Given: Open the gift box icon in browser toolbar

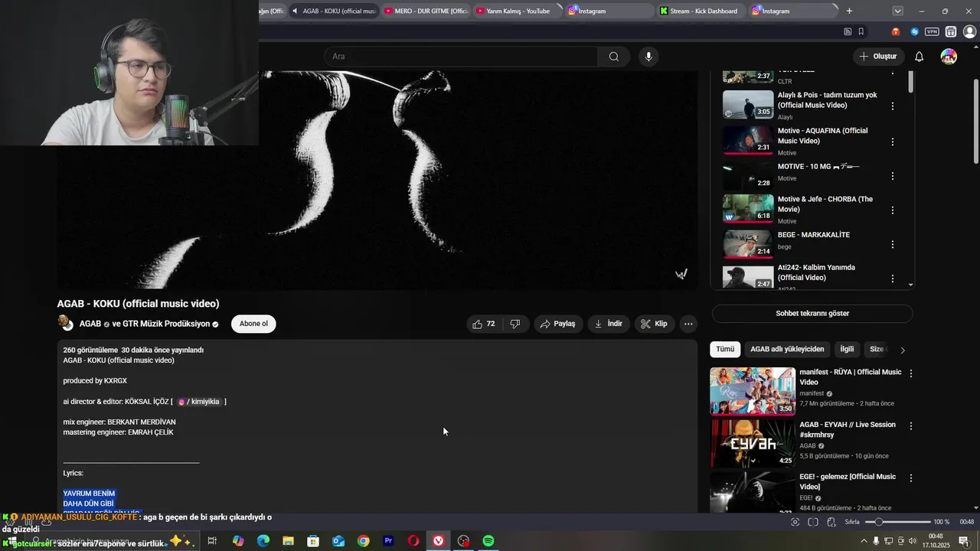Looking at the screenshot, I should [x=951, y=31].
